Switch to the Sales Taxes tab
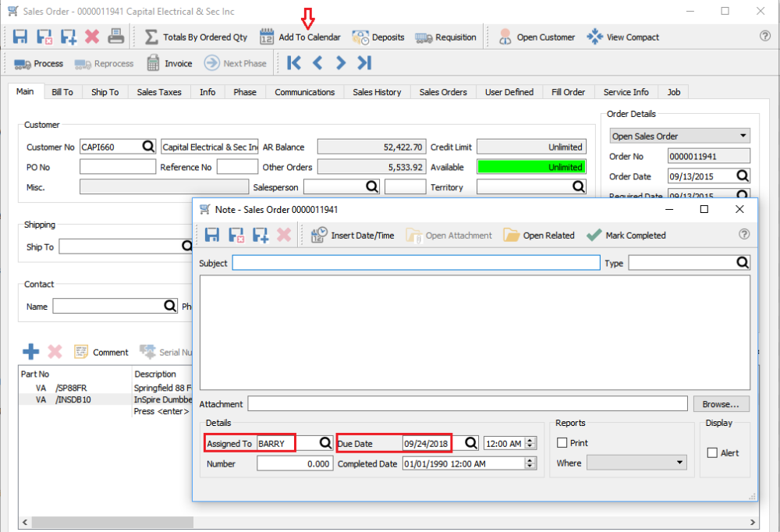 [x=159, y=92]
